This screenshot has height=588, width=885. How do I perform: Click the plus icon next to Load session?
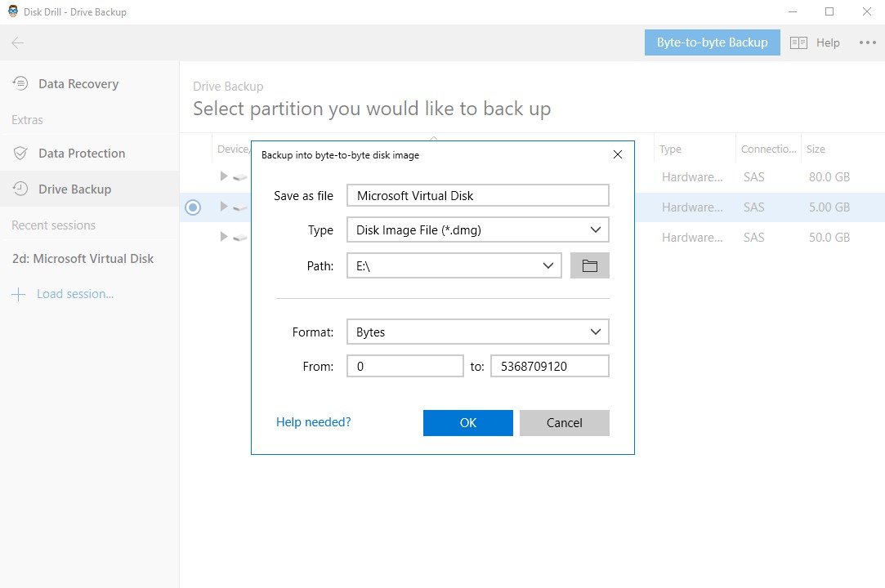coord(19,294)
